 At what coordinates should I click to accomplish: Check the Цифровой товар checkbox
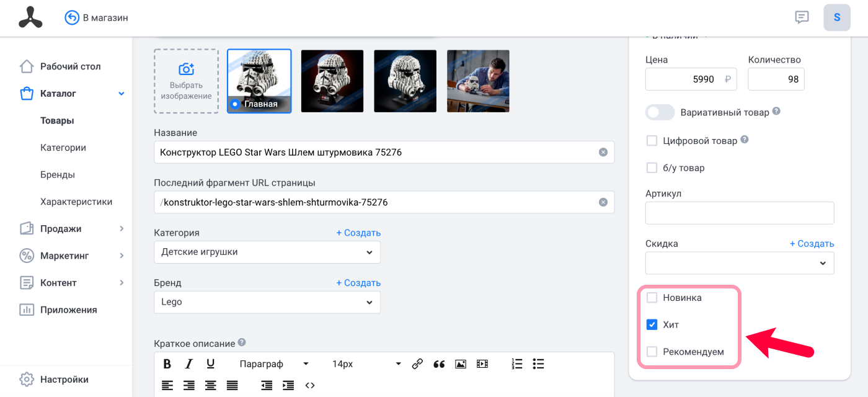pos(652,141)
